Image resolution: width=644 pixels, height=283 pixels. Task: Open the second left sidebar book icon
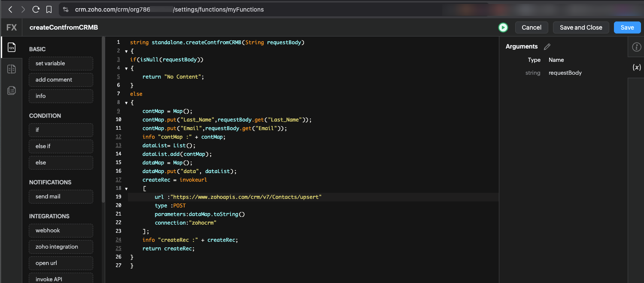point(12,69)
